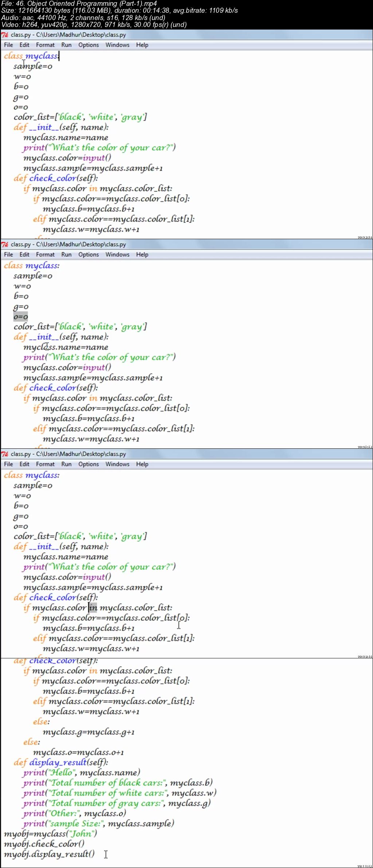Open the Edit menu in the third frame
The height and width of the screenshot is (868, 373).
pyautogui.click(x=24, y=464)
